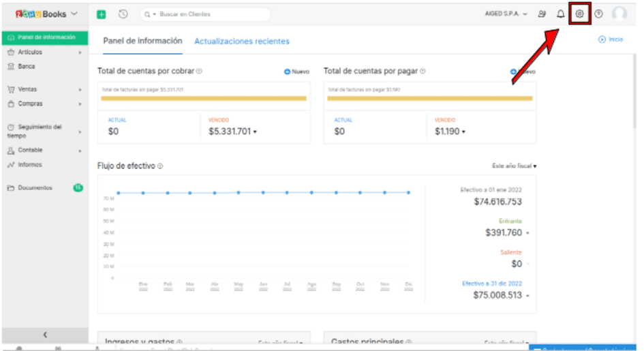
Task: Open the user profile avatar
Action: (619, 14)
